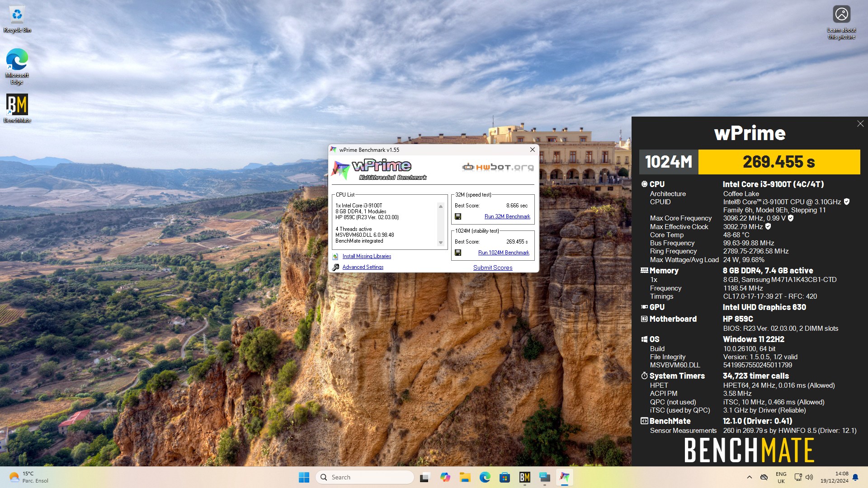This screenshot has height=488, width=868.
Task: Open the Microsoft Edge desktop shortcut
Action: point(17,66)
